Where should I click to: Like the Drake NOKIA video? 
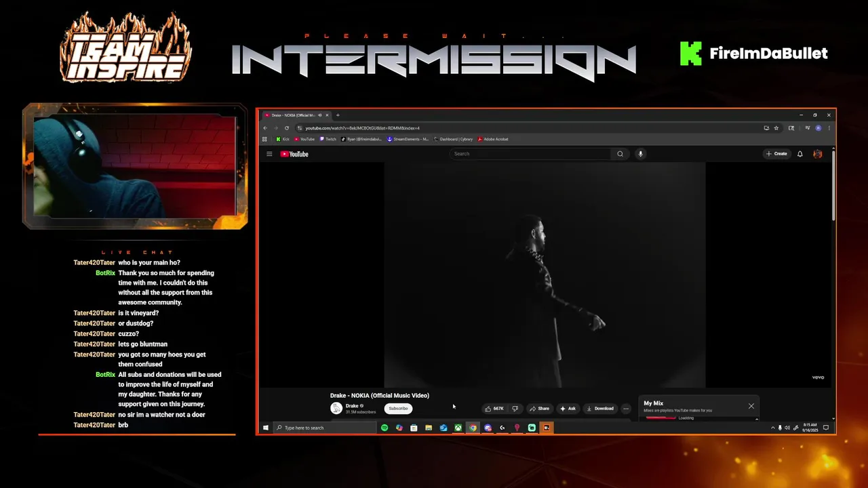(x=494, y=409)
